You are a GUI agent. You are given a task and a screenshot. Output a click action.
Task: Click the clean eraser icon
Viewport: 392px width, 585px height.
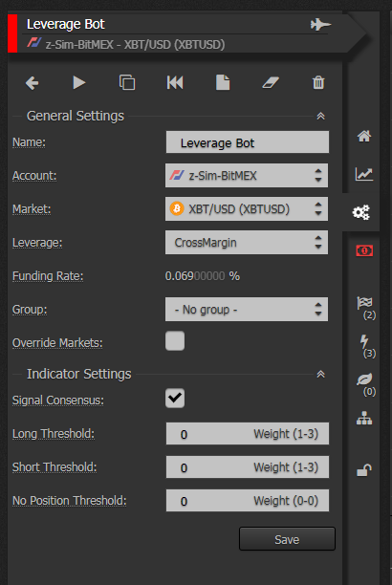coord(271,82)
